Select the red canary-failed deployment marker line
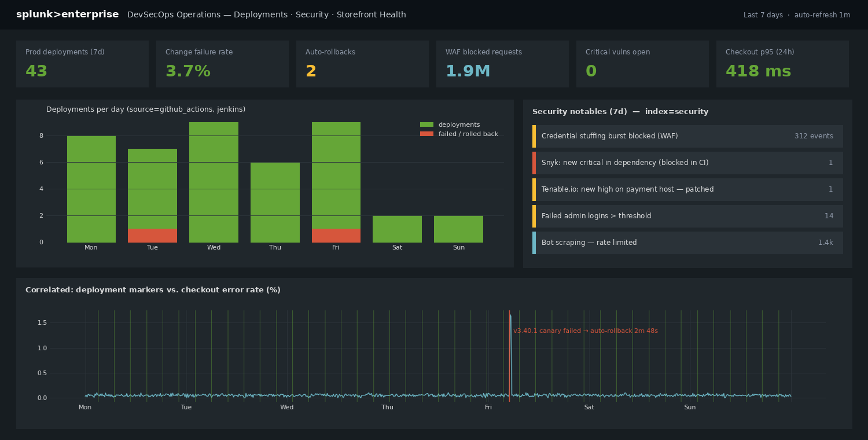This screenshot has width=868, height=440. coord(509,356)
